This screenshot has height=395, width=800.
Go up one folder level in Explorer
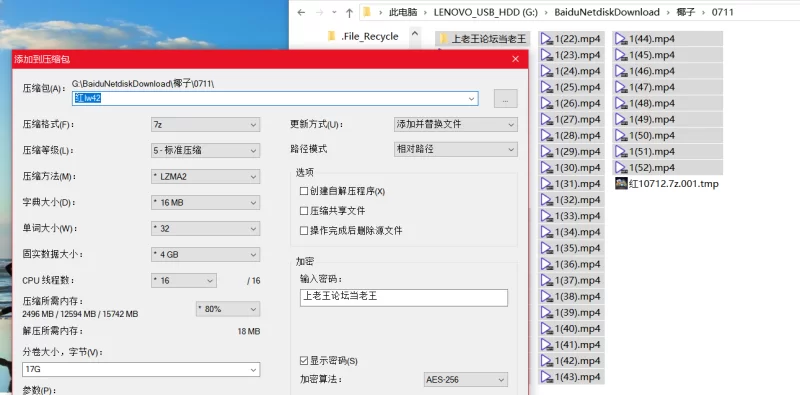(x=349, y=12)
